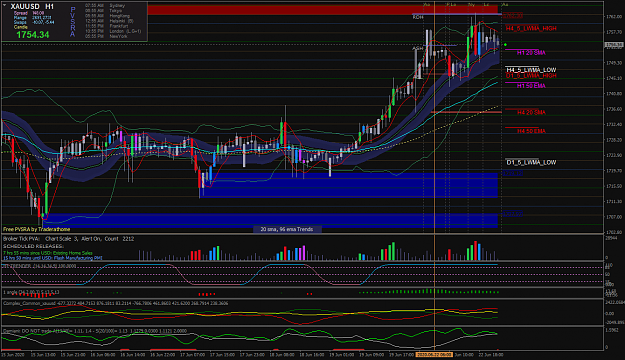Click the Flash Manufacturing PMI release line
Screen dimensions: 625x360
pos(53,258)
